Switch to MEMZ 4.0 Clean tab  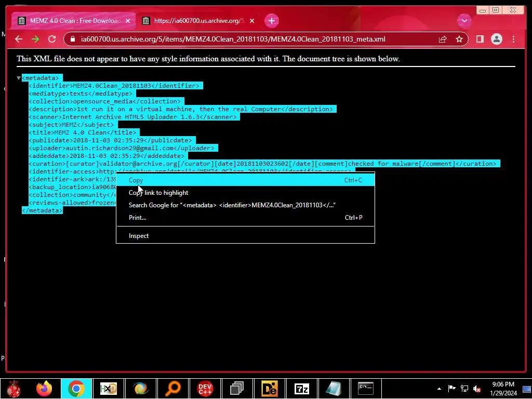(x=73, y=21)
